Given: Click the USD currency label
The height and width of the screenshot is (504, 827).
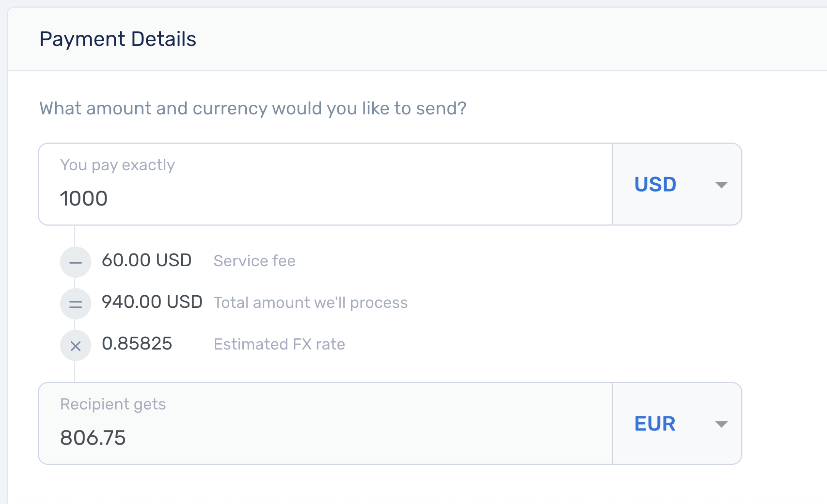Looking at the screenshot, I should pos(655,184).
